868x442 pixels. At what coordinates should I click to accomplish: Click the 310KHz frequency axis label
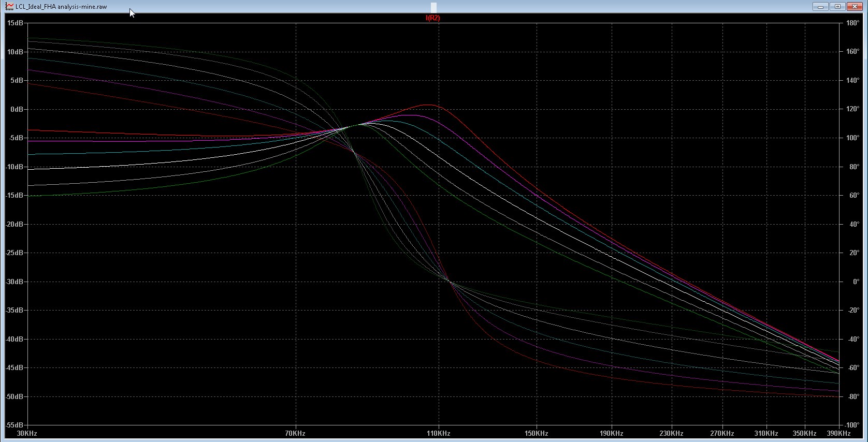pyautogui.click(x=766, y=434)
